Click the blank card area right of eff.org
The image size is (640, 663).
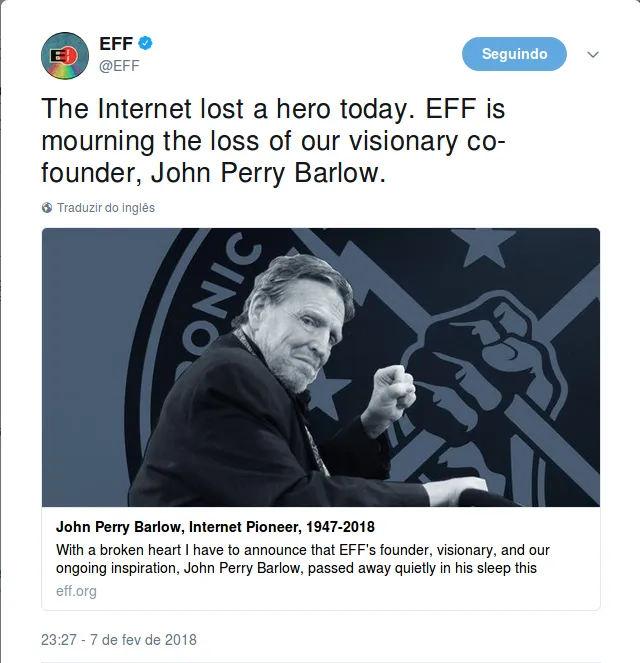click(347, 591)
